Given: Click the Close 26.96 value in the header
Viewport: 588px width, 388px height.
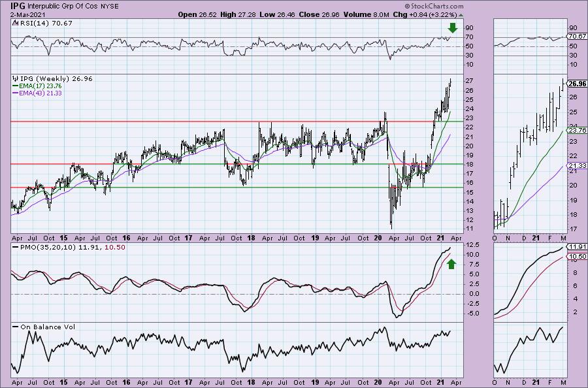Looking at the screenshot, I should tap(319, 14).
